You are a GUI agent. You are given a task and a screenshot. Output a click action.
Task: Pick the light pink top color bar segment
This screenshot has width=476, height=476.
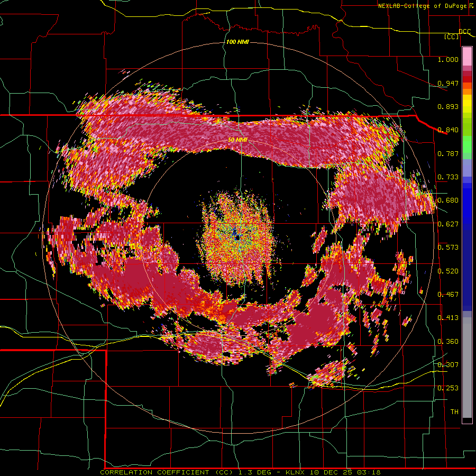click(x=467, y=56)
